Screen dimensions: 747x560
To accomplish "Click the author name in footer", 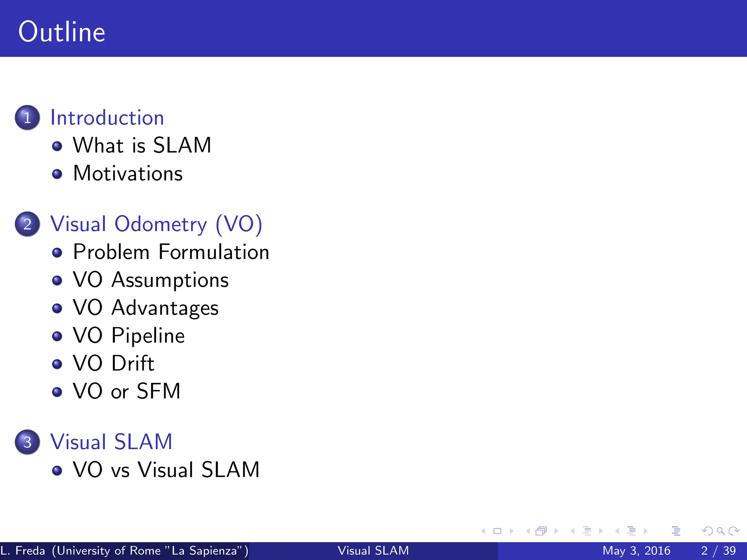I will (x=124, y=551).
